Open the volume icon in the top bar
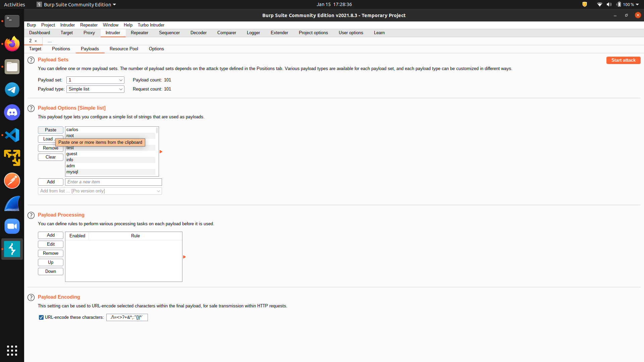644x362 pixels. (x=609, y=4)
